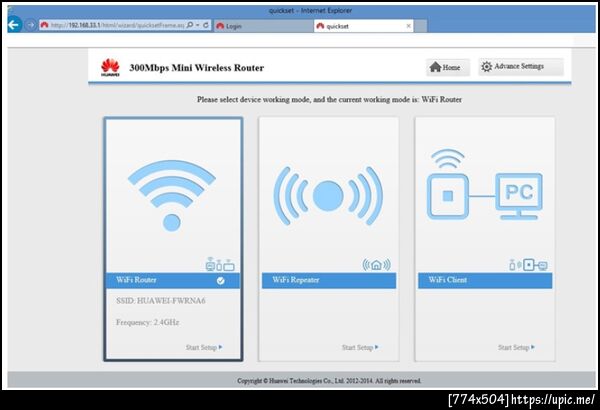The image size is (600, 410).
Task: Select the large WiFi signal icon
Action: 171,195
